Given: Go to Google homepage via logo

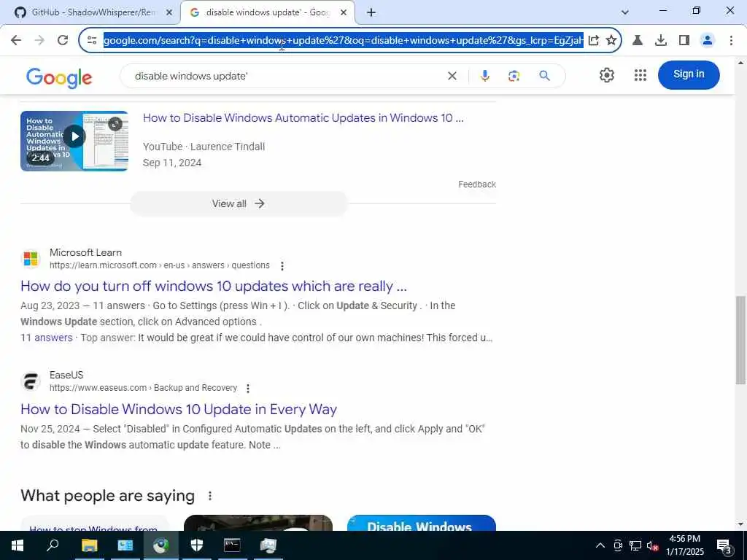Looking at the screenshot, I should [x=59, y=77].
